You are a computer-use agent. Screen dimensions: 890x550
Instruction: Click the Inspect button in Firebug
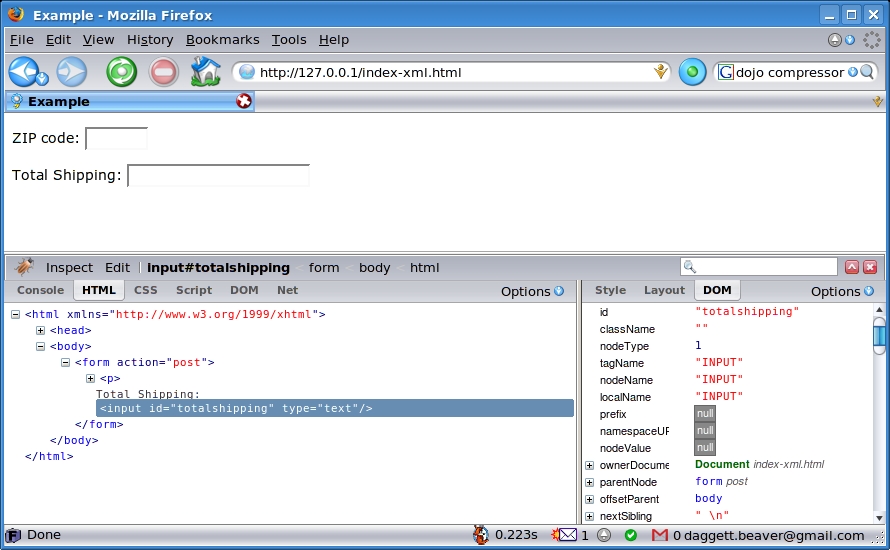coord(69,267)
